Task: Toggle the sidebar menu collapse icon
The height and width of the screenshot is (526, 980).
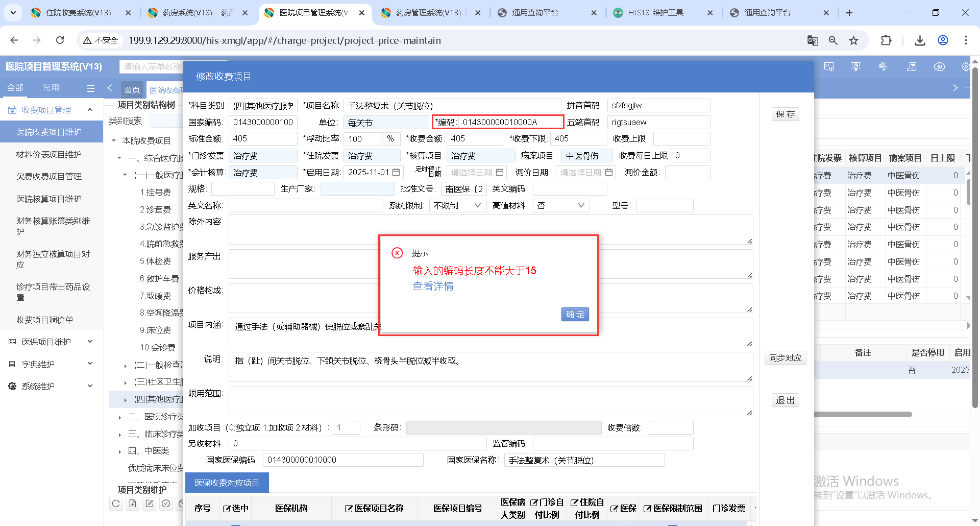Action: (91, 88)
